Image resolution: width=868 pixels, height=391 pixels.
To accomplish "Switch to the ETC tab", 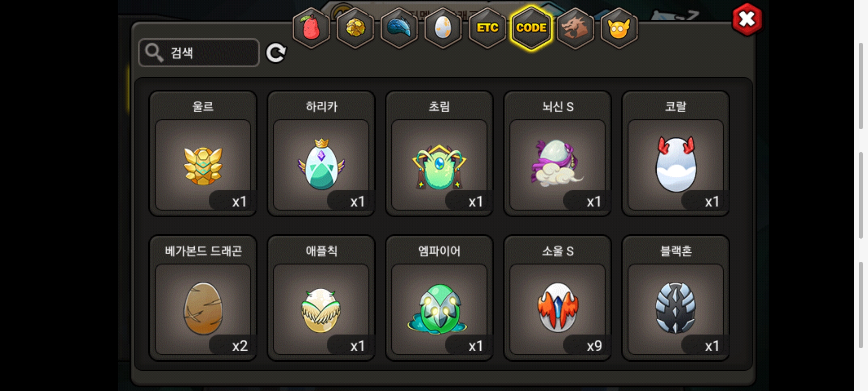I will click(x=487, y=28).
